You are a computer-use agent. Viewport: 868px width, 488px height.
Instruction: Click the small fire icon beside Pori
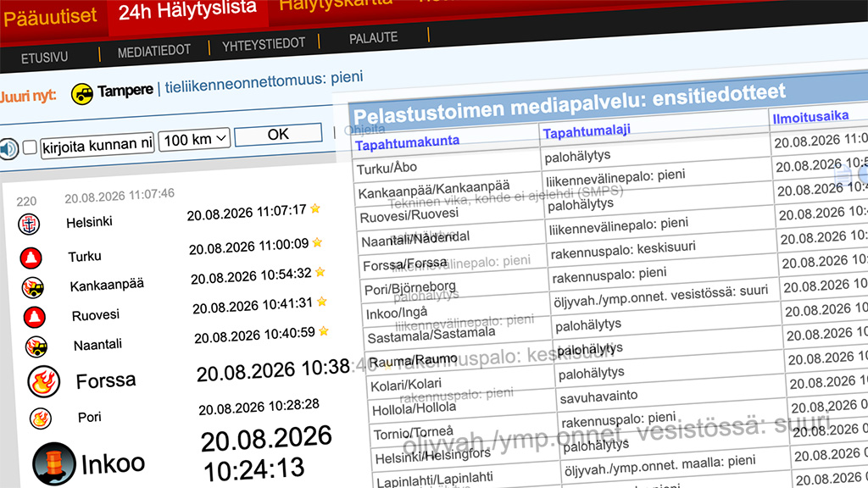click(x=41, y=419)
